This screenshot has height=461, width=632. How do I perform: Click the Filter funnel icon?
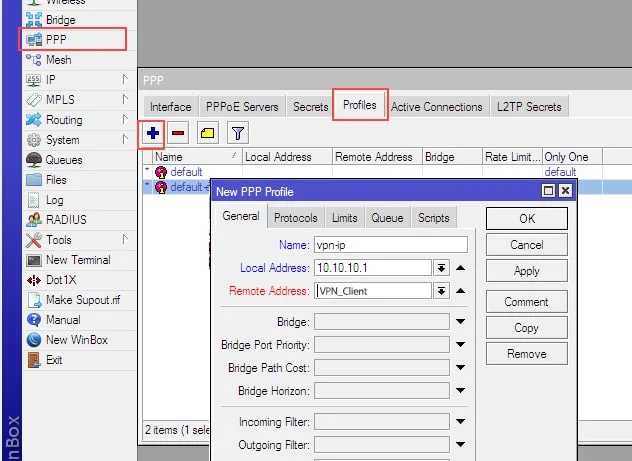pos(238,133)
